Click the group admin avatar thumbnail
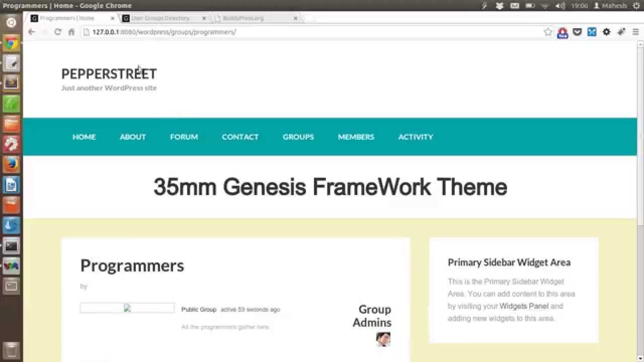This screenshot has width=644, height=362. [383, 339]
